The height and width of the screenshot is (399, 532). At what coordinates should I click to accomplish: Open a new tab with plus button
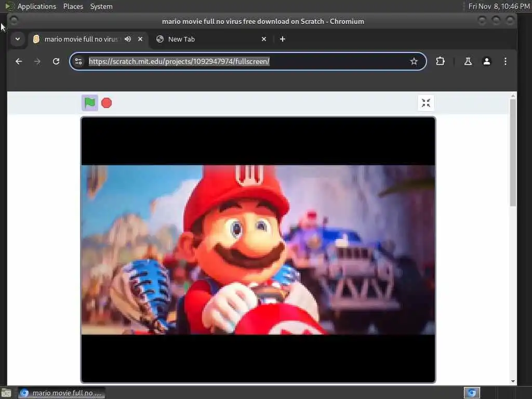[x=282, y=39]
